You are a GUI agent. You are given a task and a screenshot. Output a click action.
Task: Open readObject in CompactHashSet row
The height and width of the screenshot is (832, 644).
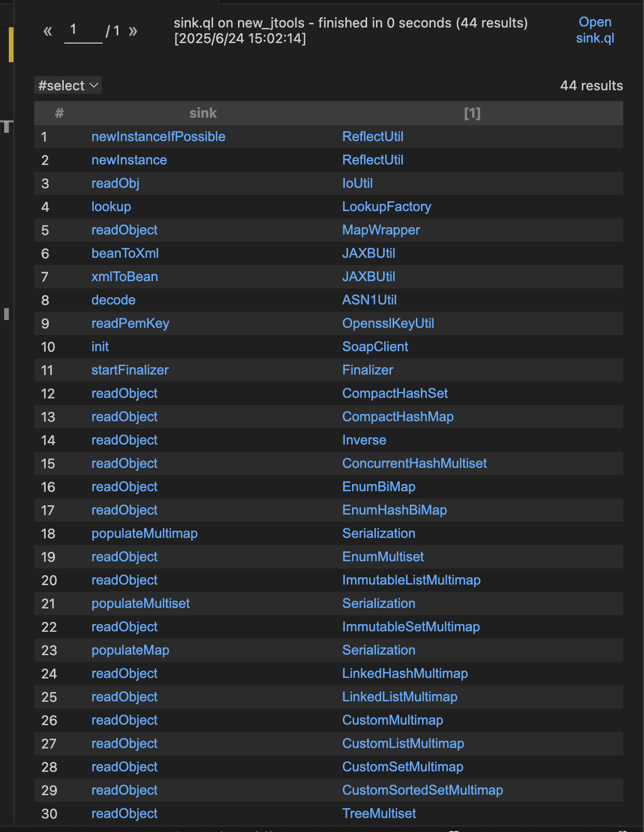[124, 393]
